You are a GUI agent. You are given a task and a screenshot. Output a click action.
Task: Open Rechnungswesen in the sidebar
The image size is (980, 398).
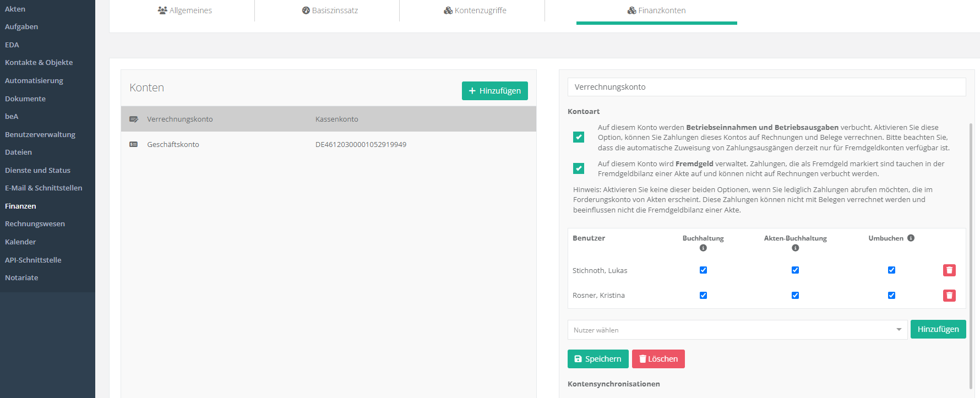[35, 224]
